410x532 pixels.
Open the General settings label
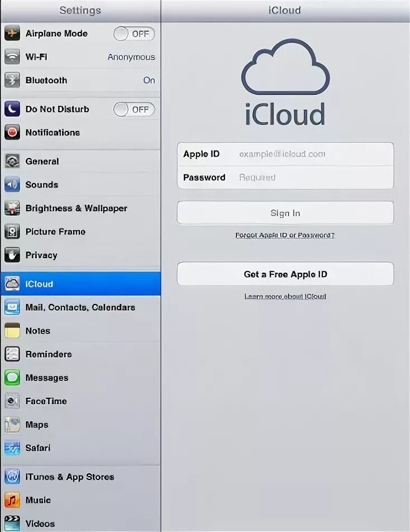[42, 161]
